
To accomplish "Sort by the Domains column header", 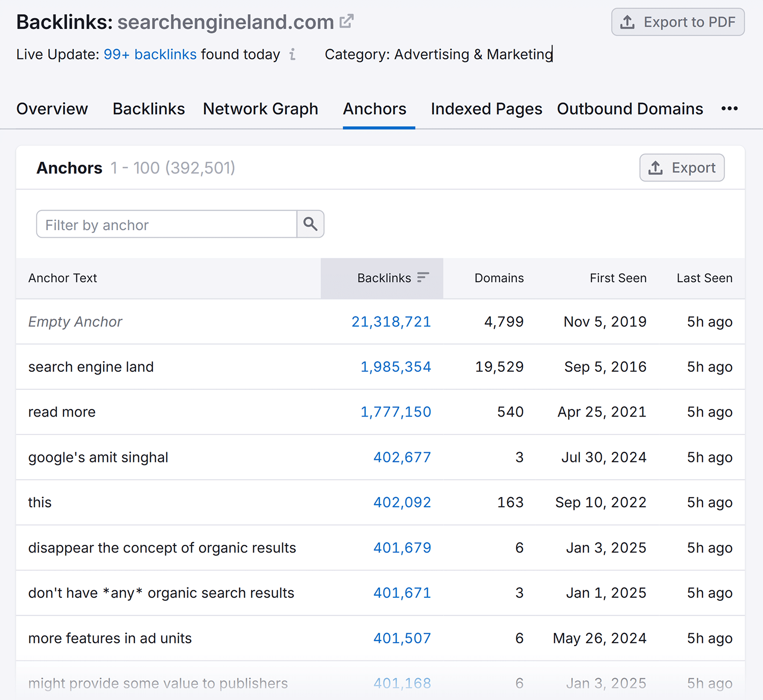I will click(499, 278).
